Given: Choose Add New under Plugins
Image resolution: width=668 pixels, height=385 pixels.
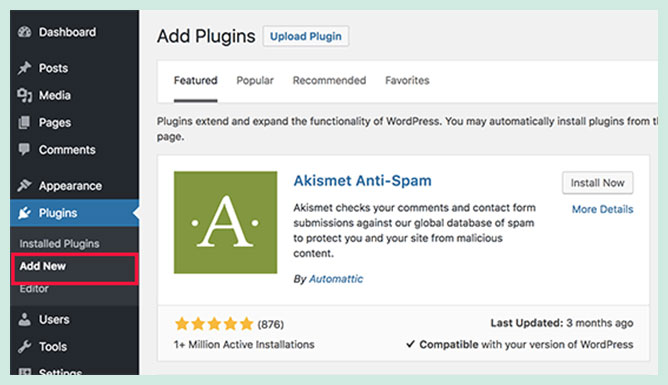Looking at the screenshot, I should pos(43,266).
